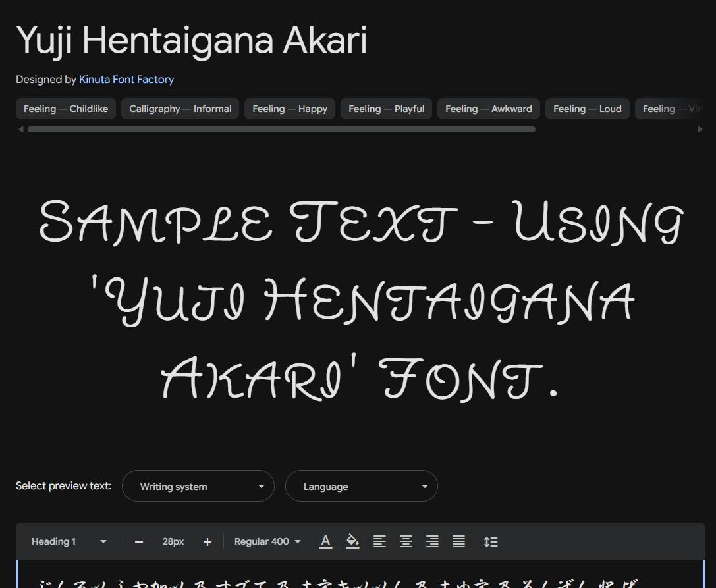Decrease font size with minus button
This screenshot has width=716, height=588.
(x=139, y=541)
